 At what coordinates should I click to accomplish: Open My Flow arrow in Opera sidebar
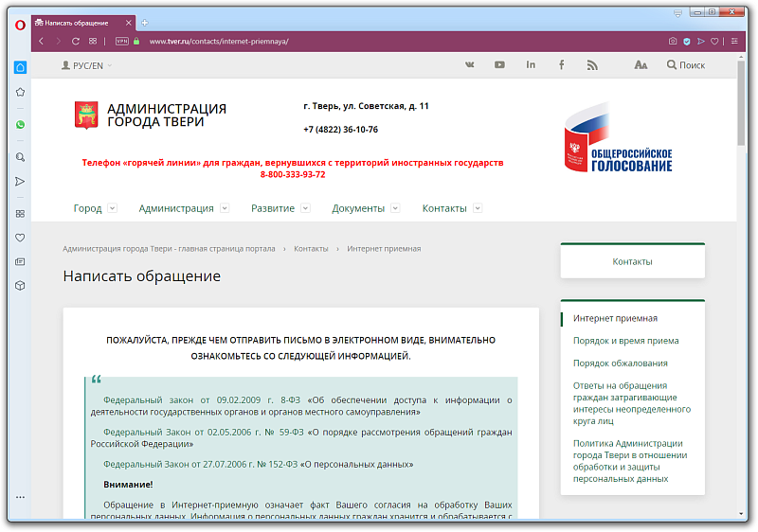pos(20,182)
